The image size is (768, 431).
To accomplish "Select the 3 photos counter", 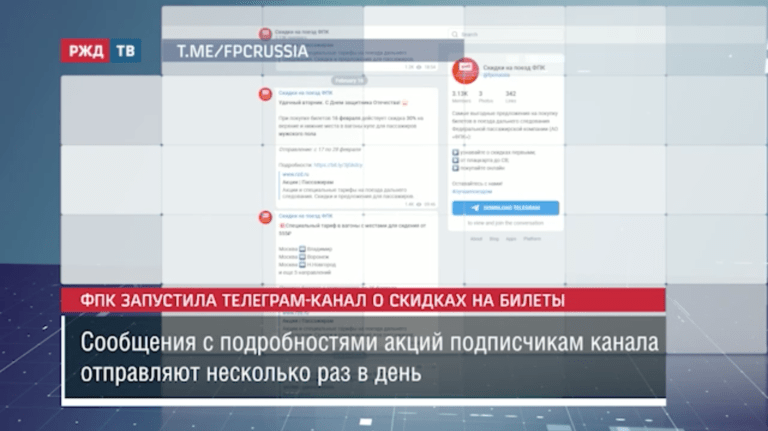I will click(x=485, y=96).
